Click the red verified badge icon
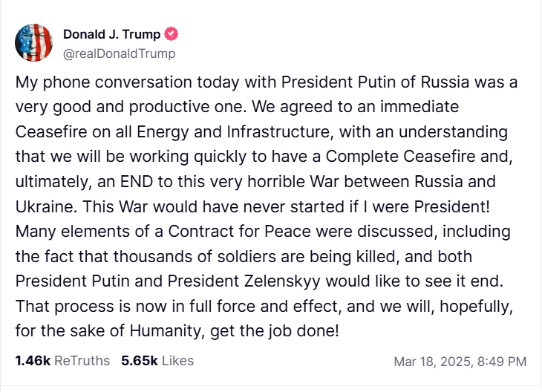This screenshot has width=542, height=392. (x=172, y=34)
